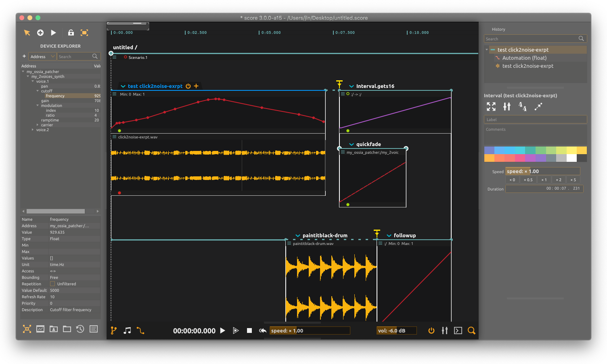Toggle the power icon on test click2noise-exrpt
607x364 pixels.
pos(188,86)
